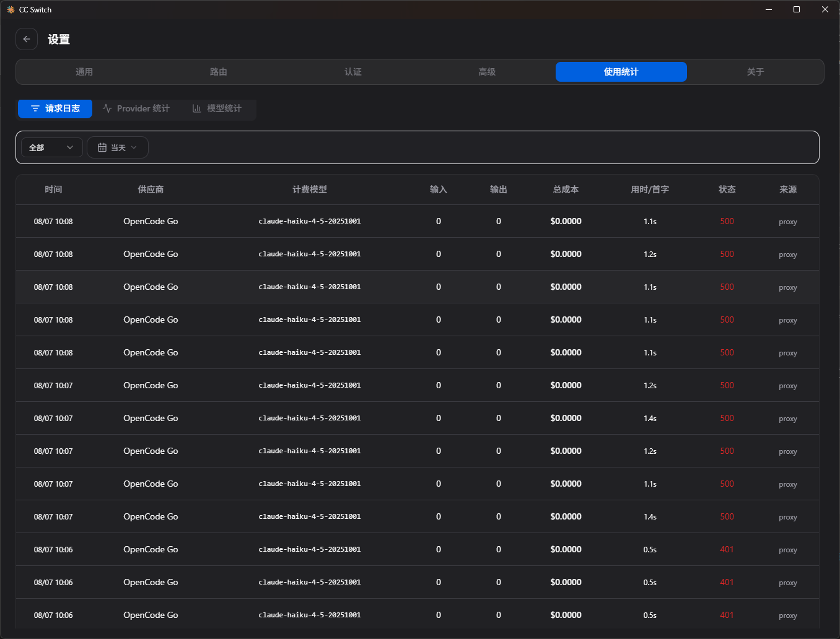
Task: Switch to the 通用 tab
Action: [84, 72]
